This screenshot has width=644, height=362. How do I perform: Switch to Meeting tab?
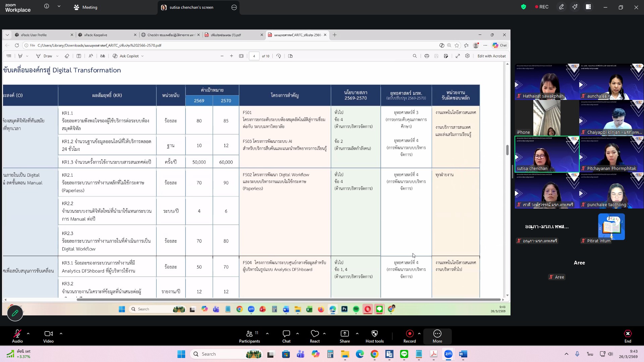(86, 7)
